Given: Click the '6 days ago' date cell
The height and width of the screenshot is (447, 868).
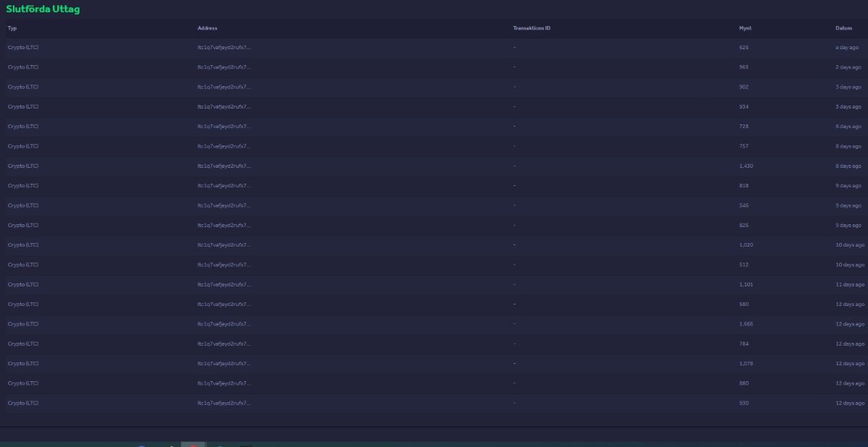Looking at the screenshot, I should [848, 126].
